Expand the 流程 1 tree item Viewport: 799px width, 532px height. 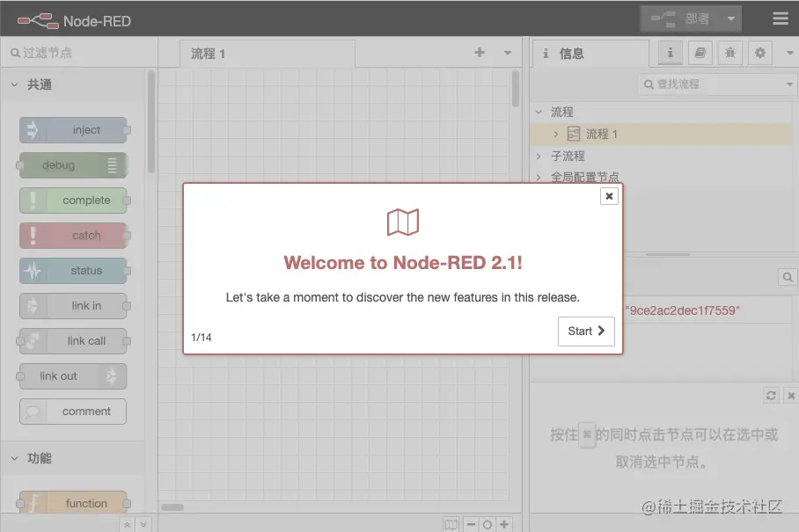(556, 134)
